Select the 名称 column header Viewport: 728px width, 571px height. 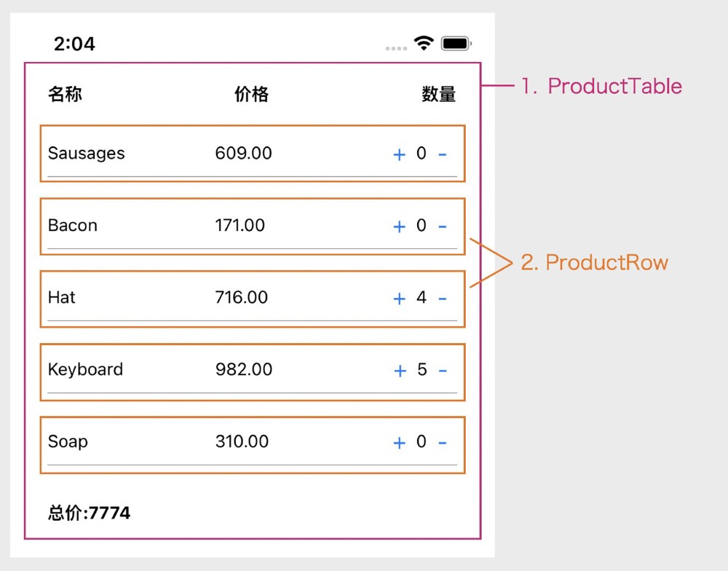[x=65, y=94]
